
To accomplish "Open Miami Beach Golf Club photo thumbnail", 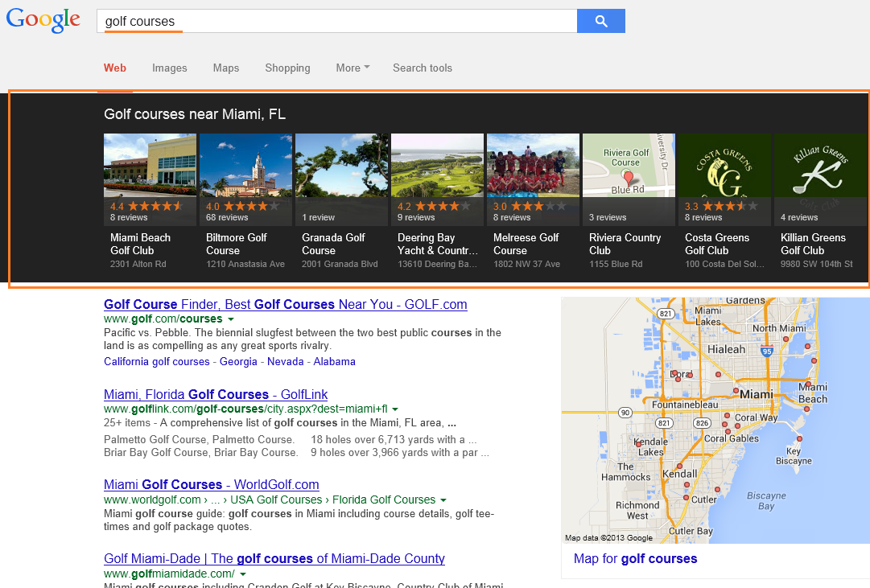I will coord(150,166).
